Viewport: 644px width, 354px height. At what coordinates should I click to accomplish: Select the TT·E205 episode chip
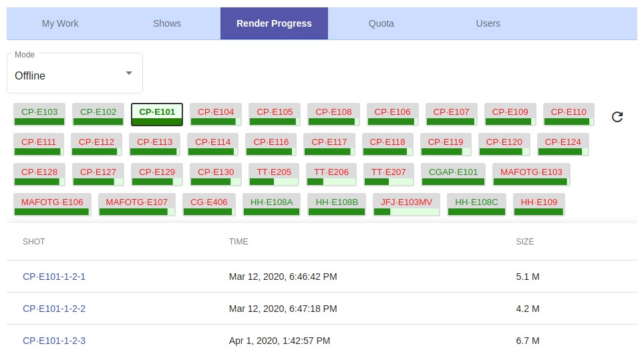(x=274, y=173)
